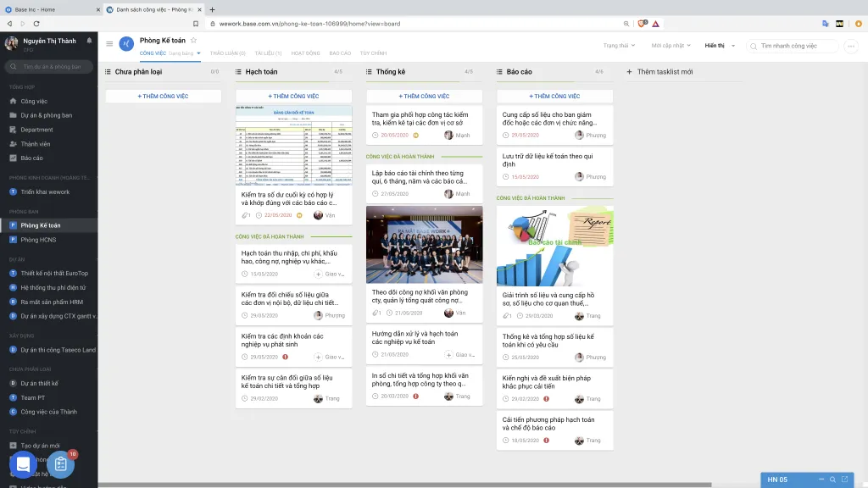Open the chat bubble floating button
The width and height of the screenshot is (868, 488).
(x=23, y=464)
